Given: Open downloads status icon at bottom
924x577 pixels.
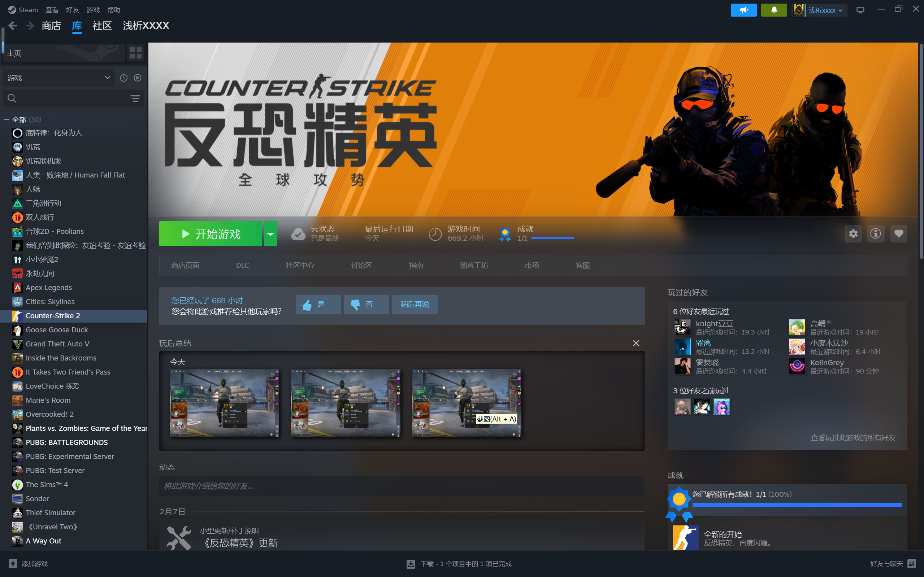Looking at the screenshot, I should [411, 564].
